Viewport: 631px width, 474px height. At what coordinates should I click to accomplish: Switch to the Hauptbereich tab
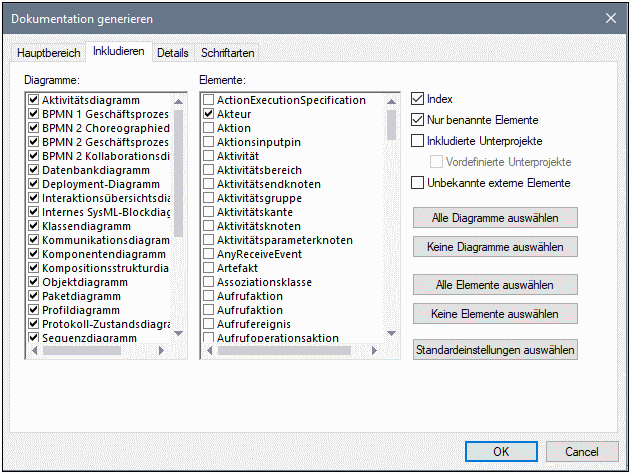tap(47, 53)
